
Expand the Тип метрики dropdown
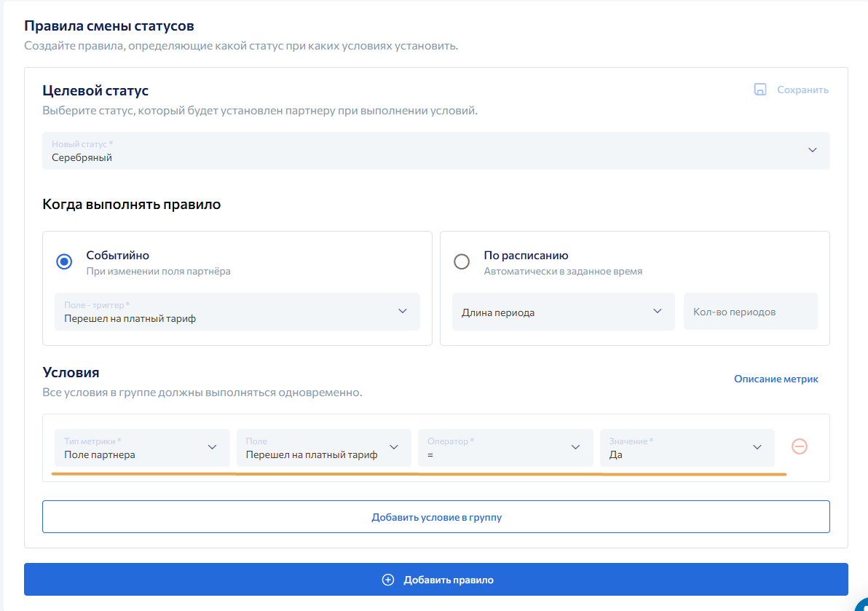142,447
